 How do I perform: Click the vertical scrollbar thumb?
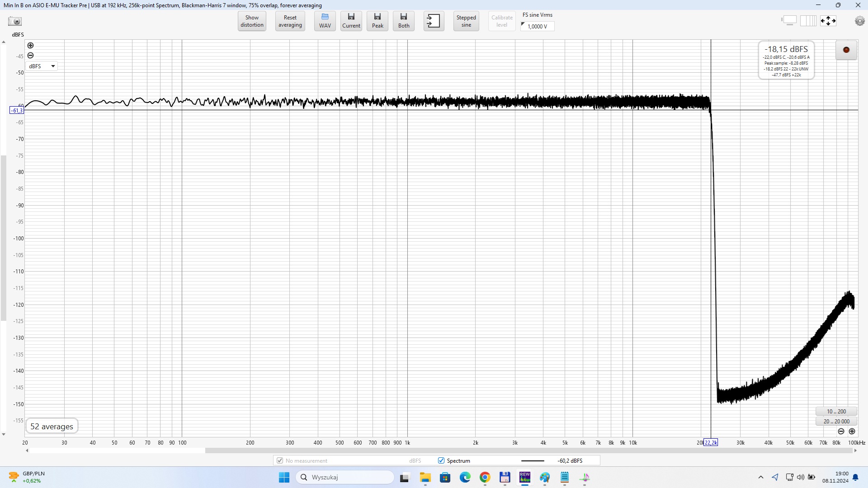(x=4, y=238)
